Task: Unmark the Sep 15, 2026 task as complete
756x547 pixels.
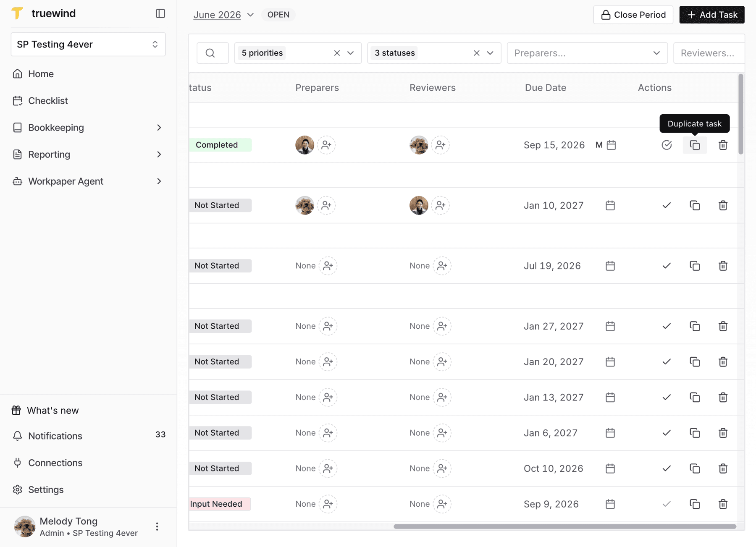Action: (x=667, y=145)
